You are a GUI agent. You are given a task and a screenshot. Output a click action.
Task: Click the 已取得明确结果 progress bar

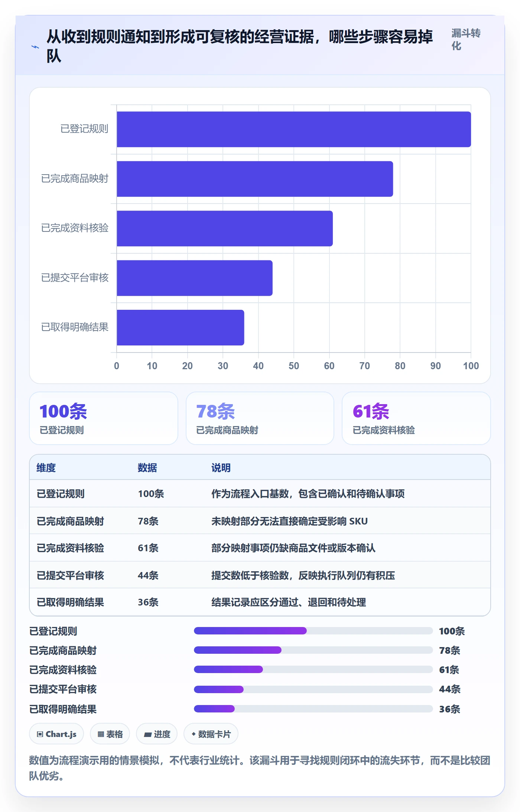click(313, 709)
